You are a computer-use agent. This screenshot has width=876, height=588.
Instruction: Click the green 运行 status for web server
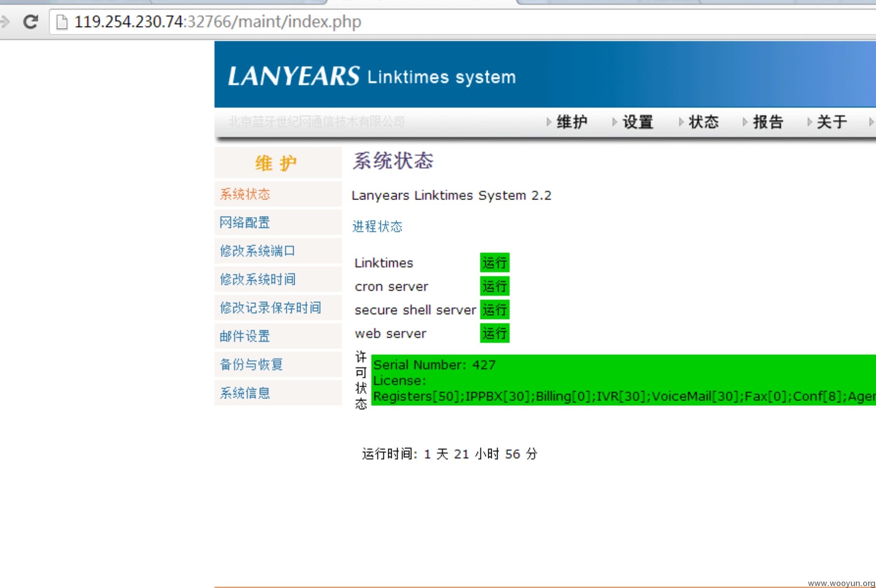point(495,333)
